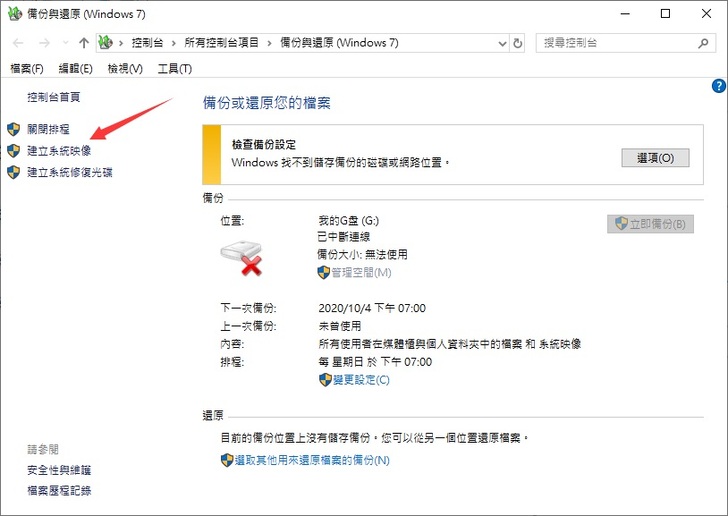Click 我的G盤 (G:) location text
Image resolution: width=728 pixels, height=516 pixels.
(349, 220)
